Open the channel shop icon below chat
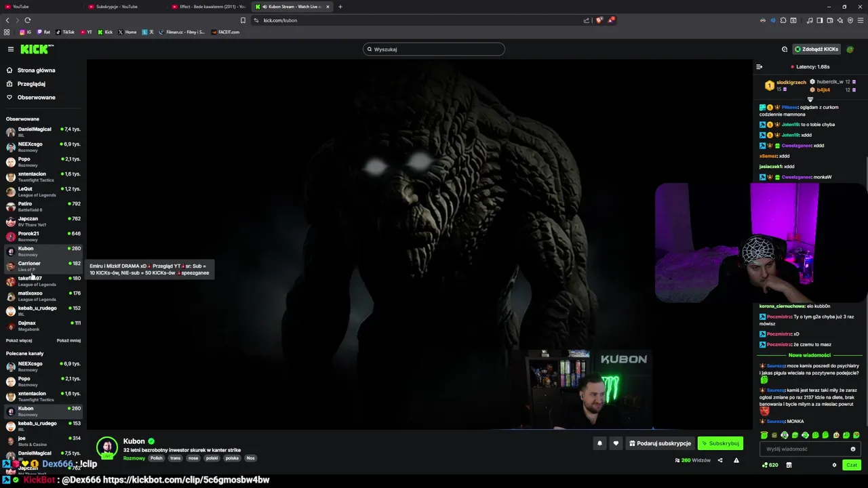This screenshot has height=488, width=868. (789, 465)
